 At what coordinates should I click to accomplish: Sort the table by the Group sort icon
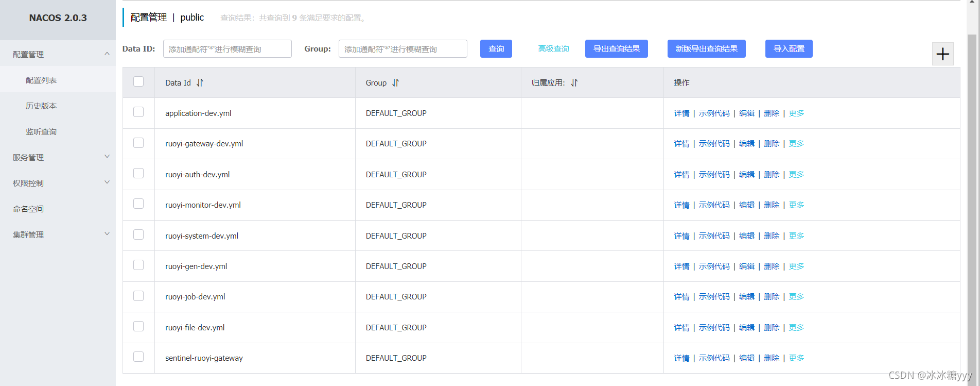[395, 82]
